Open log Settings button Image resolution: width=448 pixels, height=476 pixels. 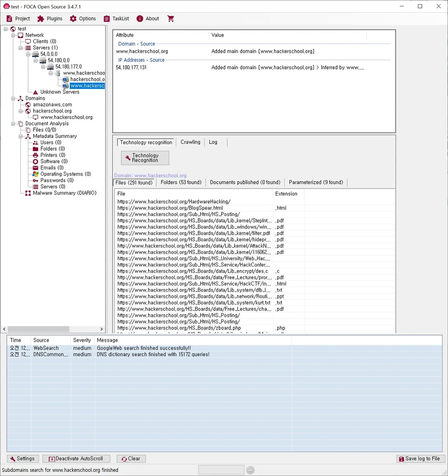[x=22, y=459]
